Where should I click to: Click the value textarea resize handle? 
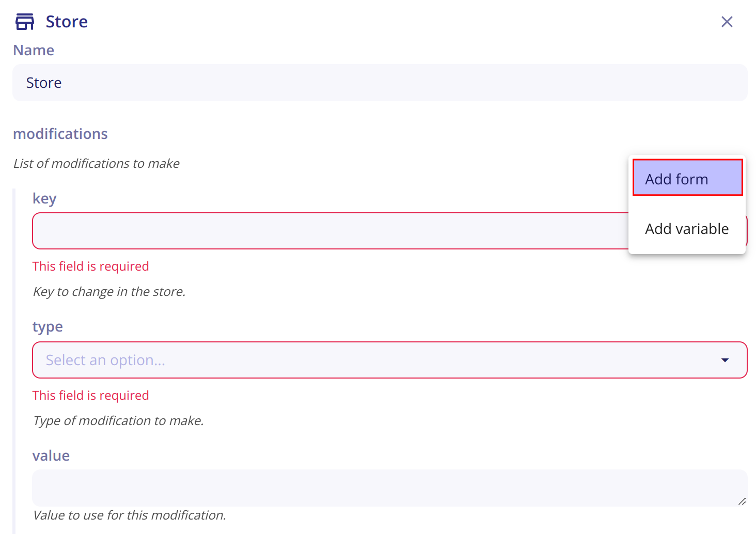[742, 501]
